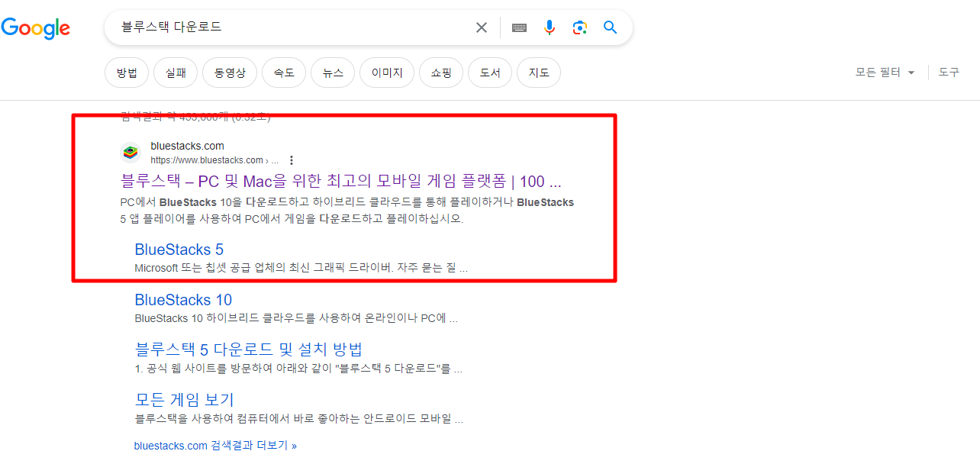Select the 쇼핑 filter chip

click(441, 73)
